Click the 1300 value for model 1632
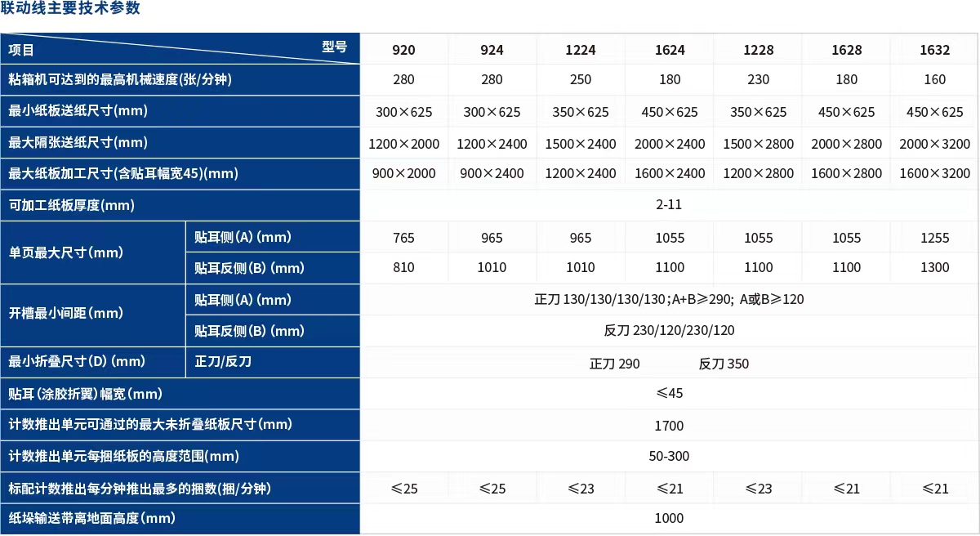The image size is (980, 536). pyautogui.click(x=934, y=267)
